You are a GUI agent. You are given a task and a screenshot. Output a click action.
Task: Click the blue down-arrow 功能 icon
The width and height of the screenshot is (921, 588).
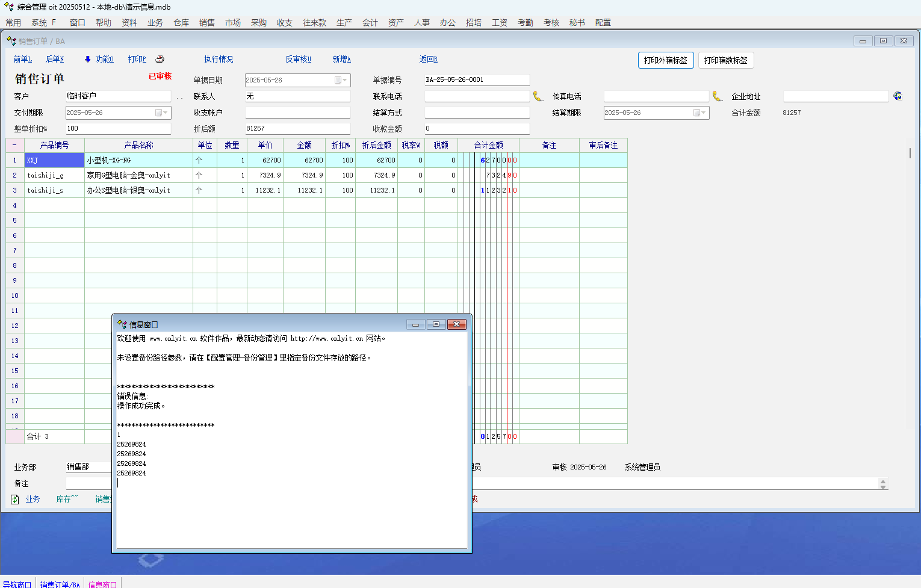(88, 59)
